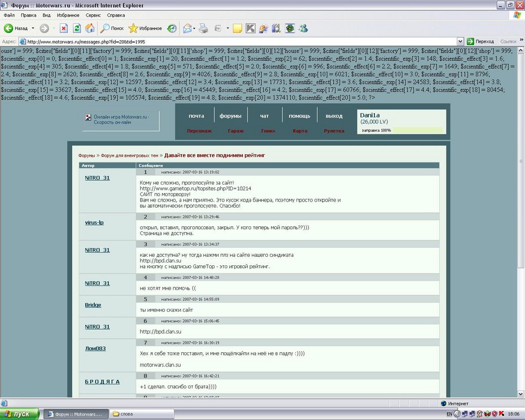Click the black K toolbar icon

pyautogui.click(x=250, y=28)
